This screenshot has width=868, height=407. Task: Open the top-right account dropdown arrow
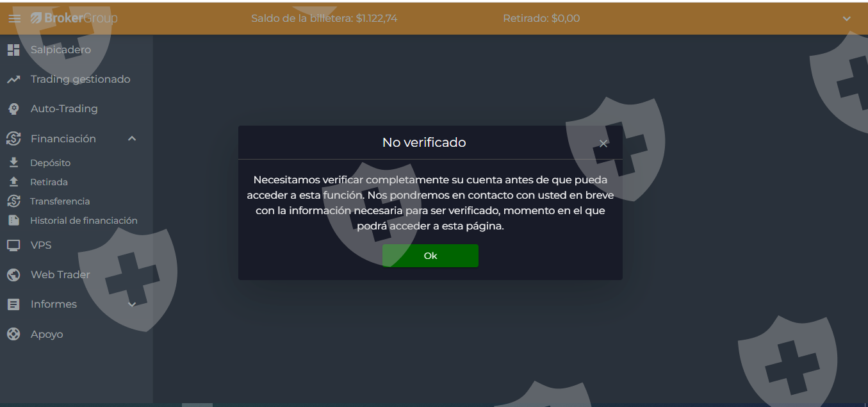(x=847, y=19)
